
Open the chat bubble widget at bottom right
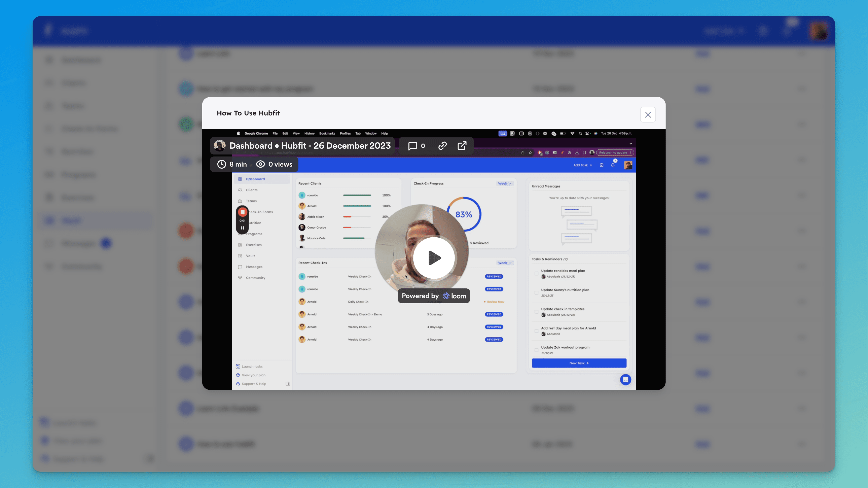point(625,380)
